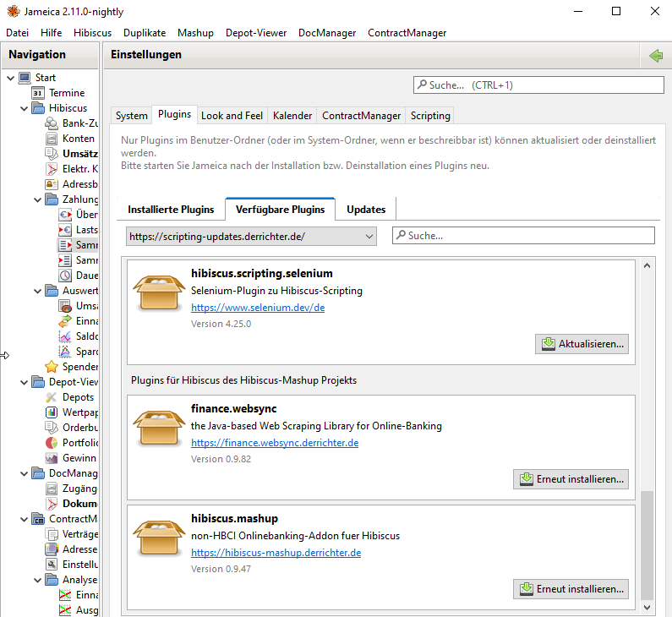
Task: Click the Portfolio pie chart icon
Action: pos(52,443)
